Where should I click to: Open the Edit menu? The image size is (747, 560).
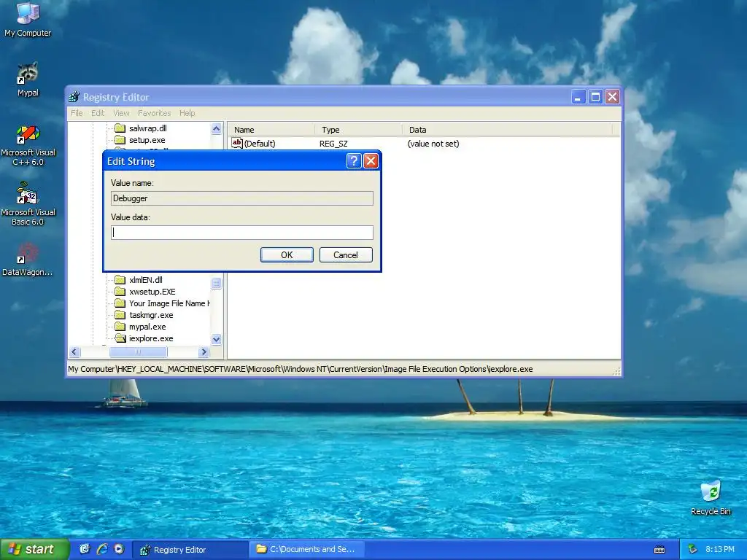point(98,113)
